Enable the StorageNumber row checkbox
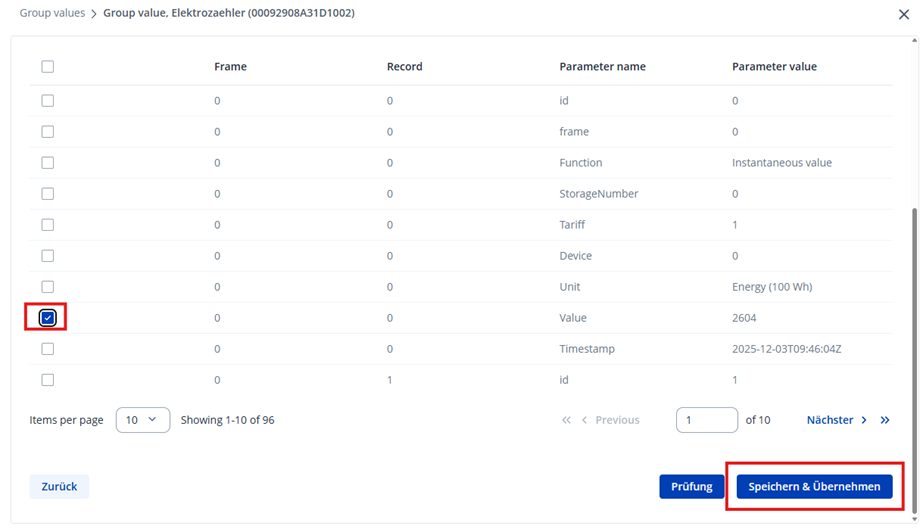The image size is (923, 529). tap(47, 194)
